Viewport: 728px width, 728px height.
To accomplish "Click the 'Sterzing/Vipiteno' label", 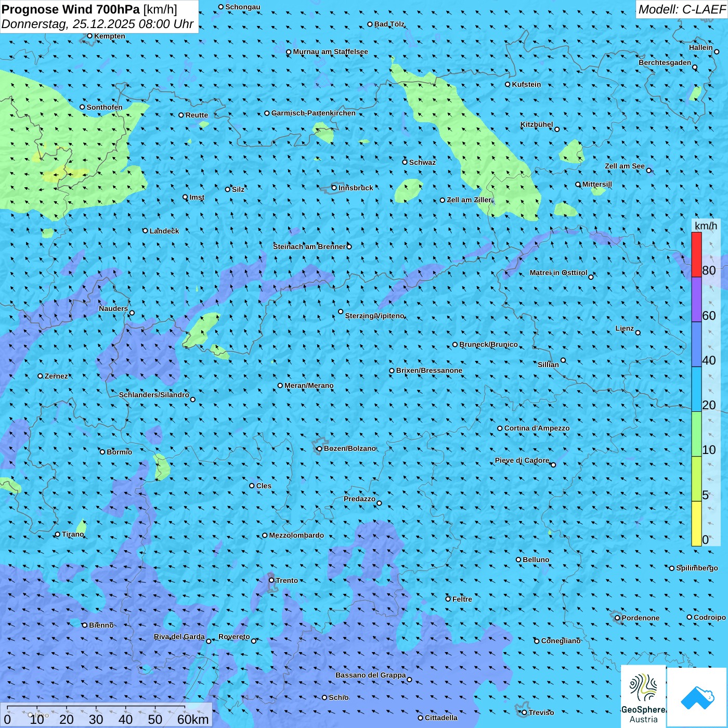I will coord(375,316).
